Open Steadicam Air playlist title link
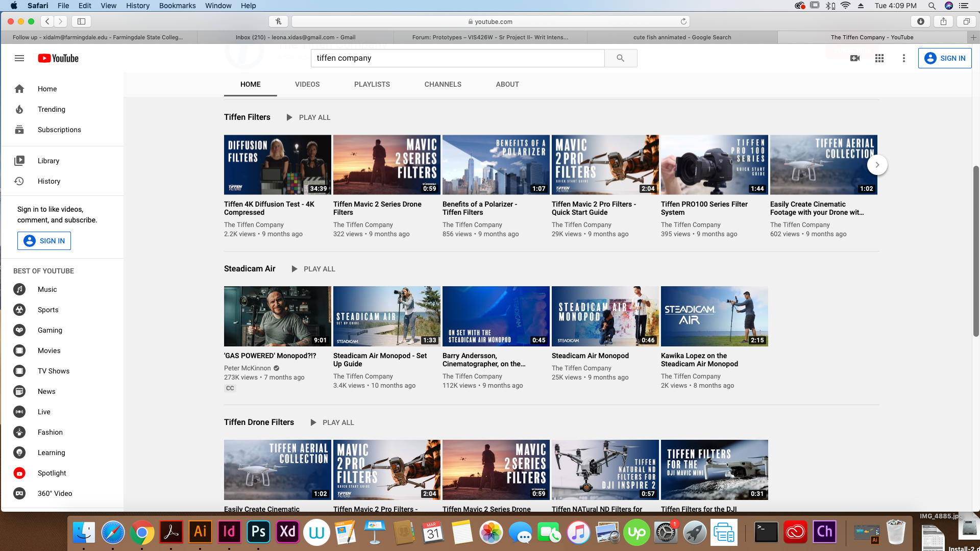 pyautogui.click(x=250, y=269)
